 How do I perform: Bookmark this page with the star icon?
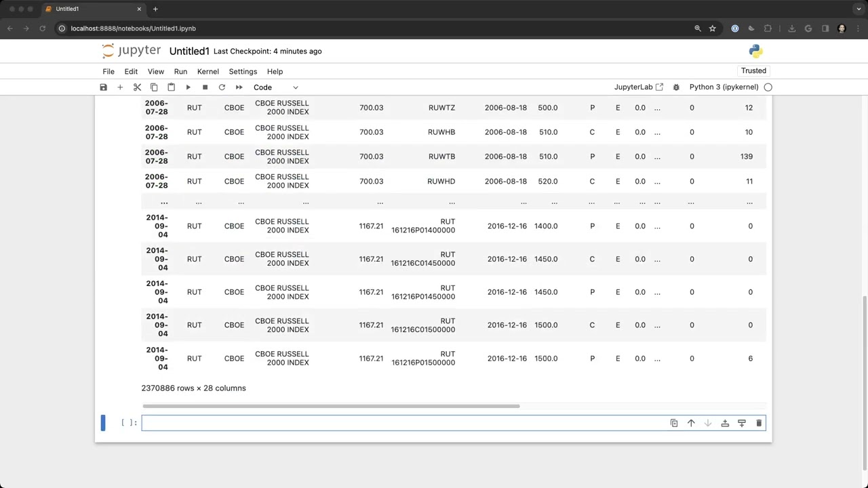point(713,28)
